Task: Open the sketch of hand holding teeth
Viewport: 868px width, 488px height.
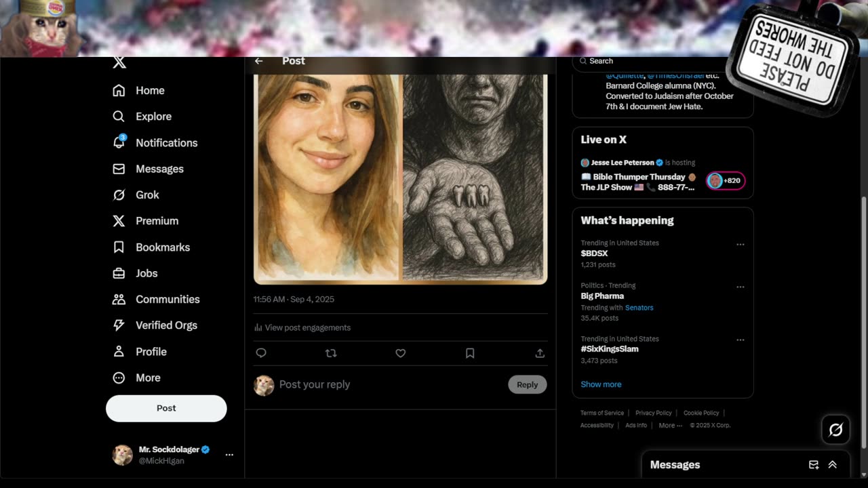Action: click(474, 177)
